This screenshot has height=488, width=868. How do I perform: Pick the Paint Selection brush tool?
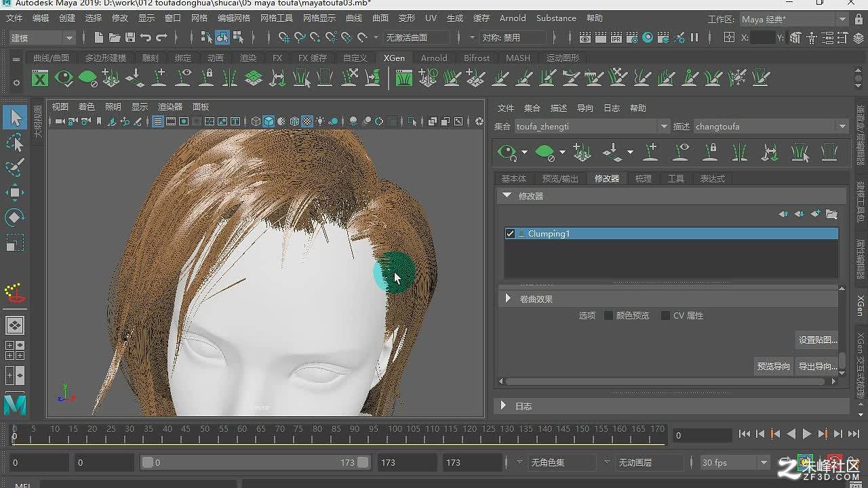coord(15,167)
